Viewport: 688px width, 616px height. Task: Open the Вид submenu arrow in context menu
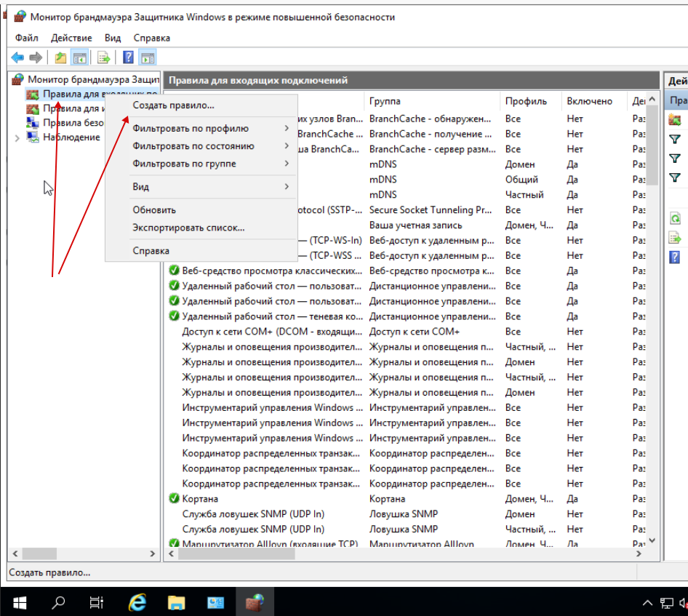287,186
